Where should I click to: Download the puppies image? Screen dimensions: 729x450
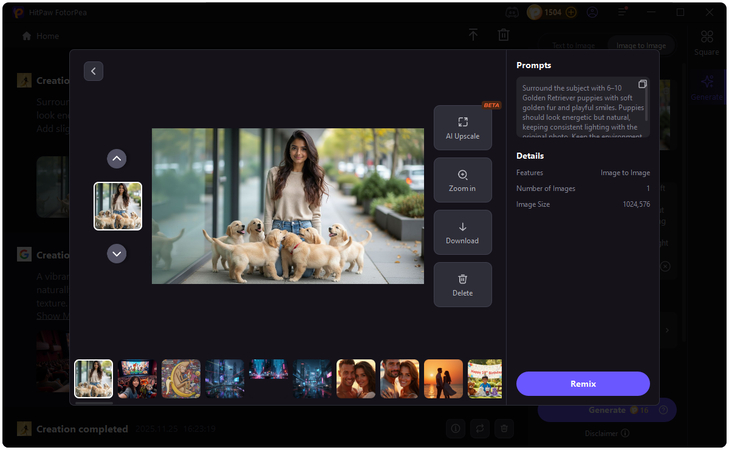tap(462, 233)
